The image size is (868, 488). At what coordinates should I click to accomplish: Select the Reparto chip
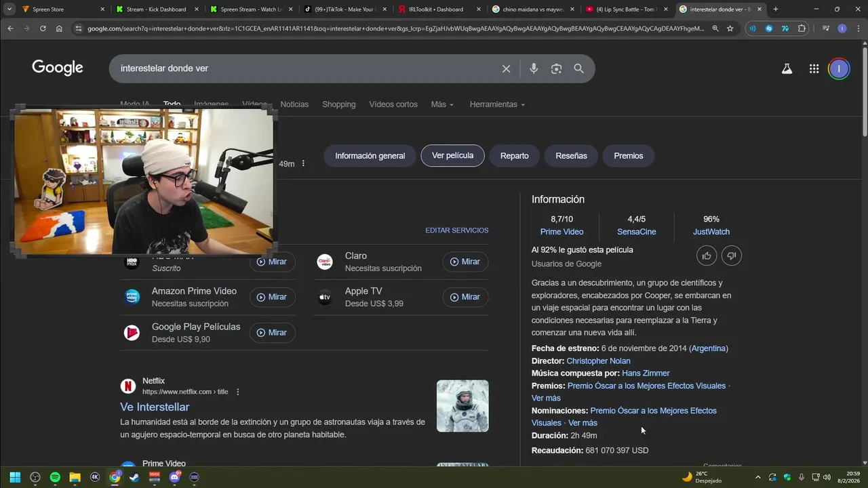515,156
